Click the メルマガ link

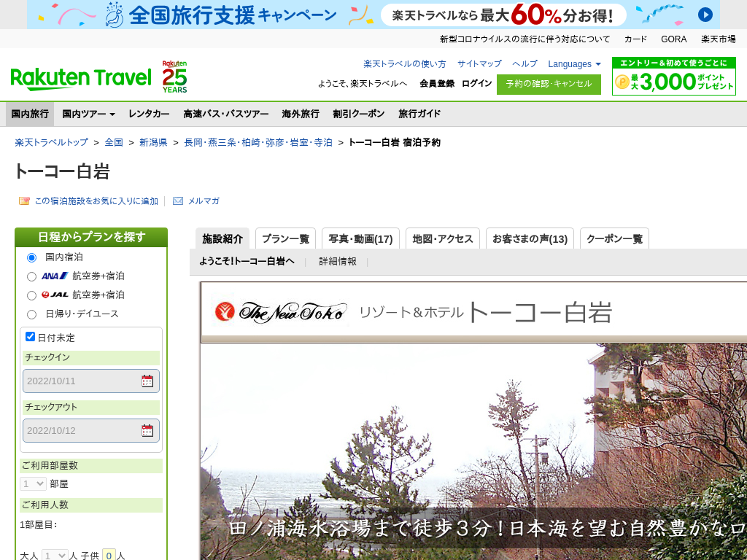[204, 201]
